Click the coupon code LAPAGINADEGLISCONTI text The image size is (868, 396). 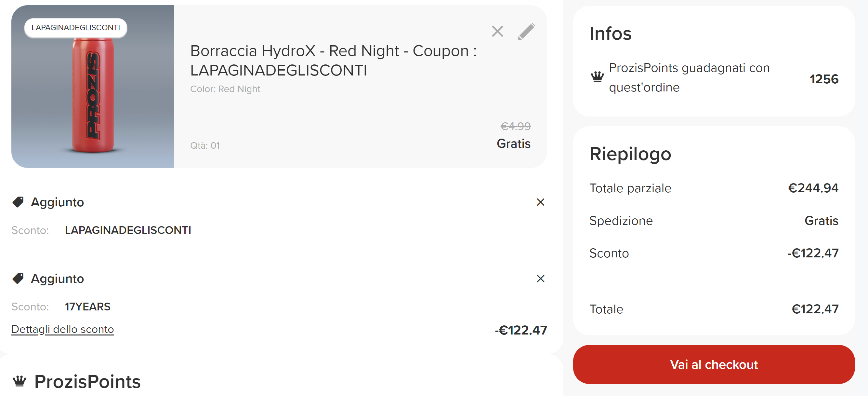point(128,230)
